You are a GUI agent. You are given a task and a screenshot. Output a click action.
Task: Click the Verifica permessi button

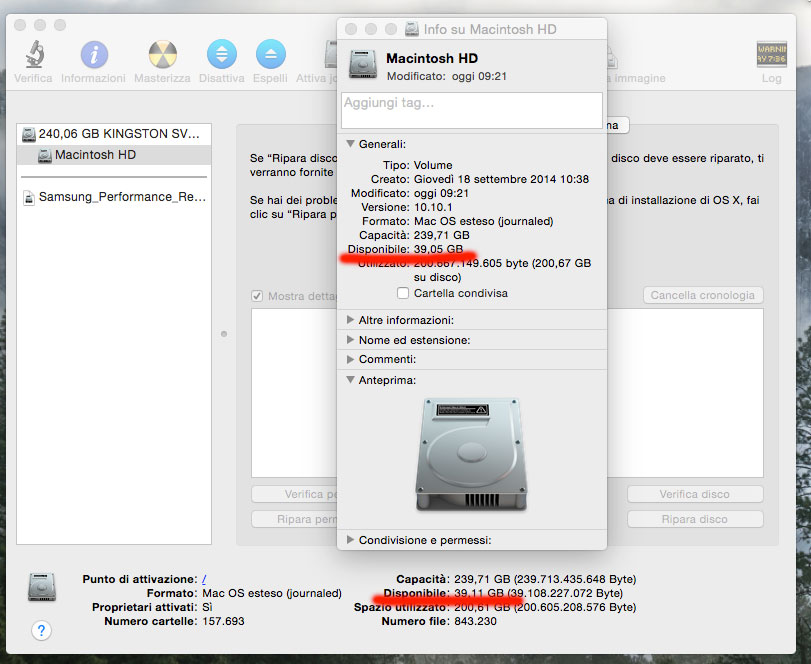pyautogui.click(x=294, y=494)
